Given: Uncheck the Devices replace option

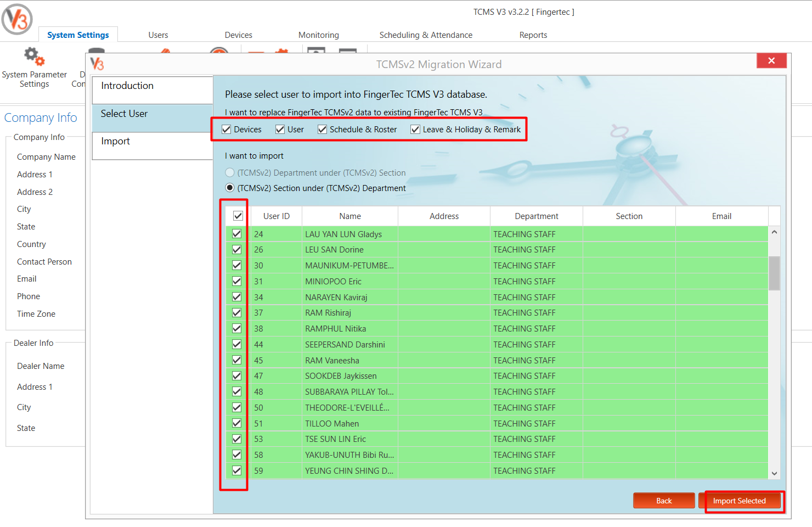Looking at the screenshot, I should 226,130.
